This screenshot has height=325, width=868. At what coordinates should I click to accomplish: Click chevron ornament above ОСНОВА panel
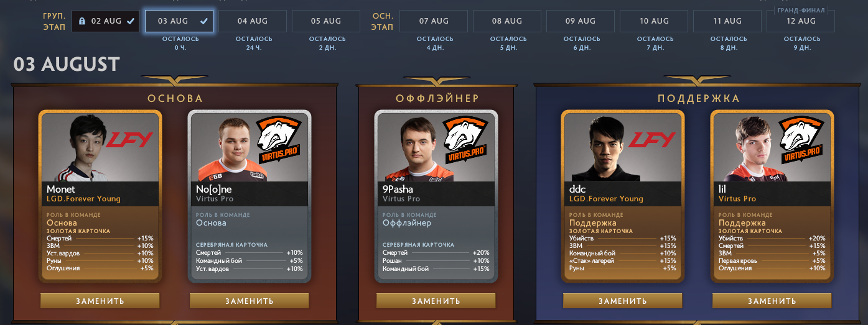pos(175,81)
